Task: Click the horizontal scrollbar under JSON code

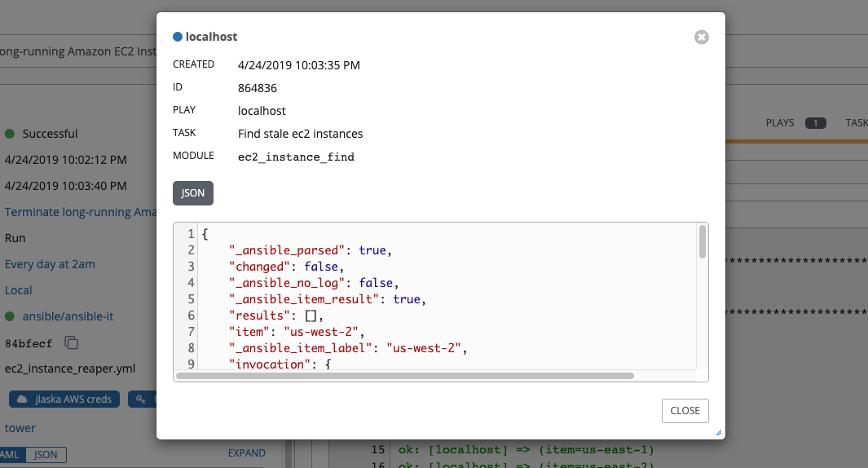Action: coord(405,376)
